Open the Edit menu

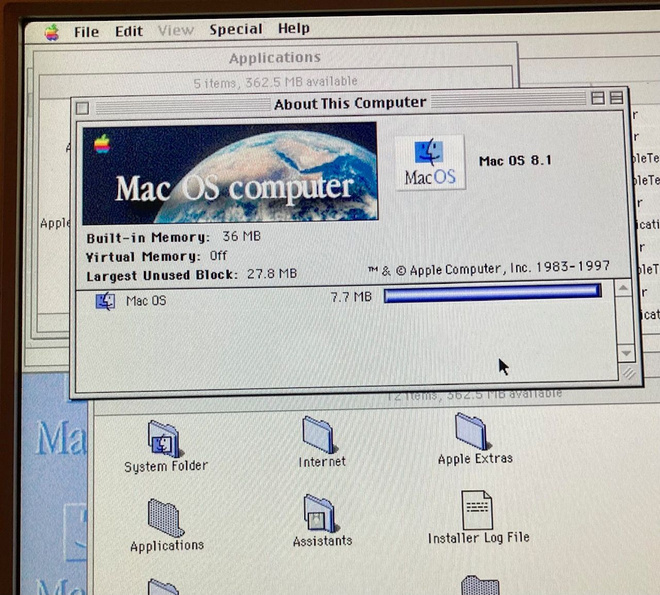tap(129, 31)
